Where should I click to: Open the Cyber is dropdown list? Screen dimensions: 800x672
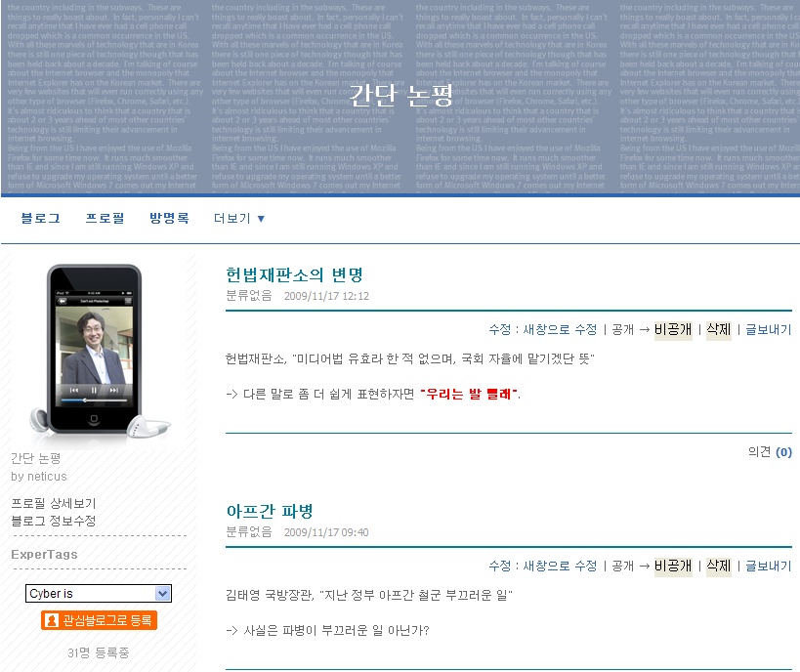pyautogui.click(x=99, y=594)
